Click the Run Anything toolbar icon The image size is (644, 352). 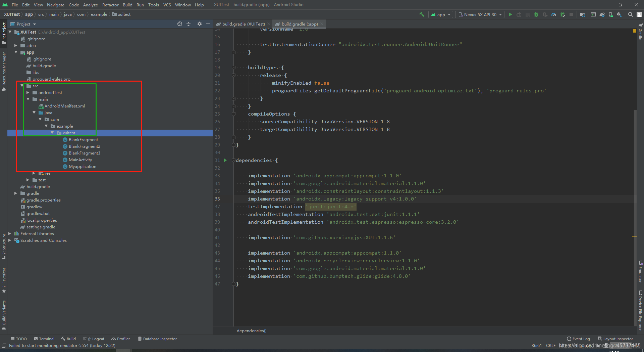(593, 14)
